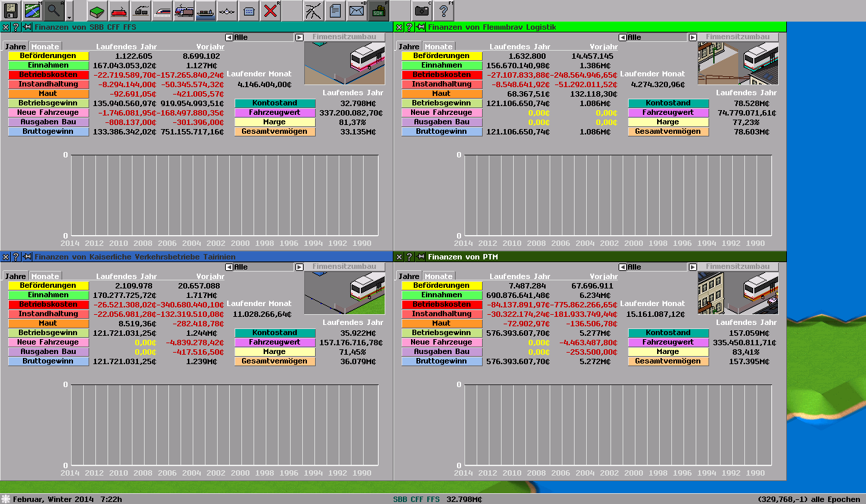Click the headquarters thumbnail in the Kaiserliche Verkehrsbetriebe window

[344, 293]
